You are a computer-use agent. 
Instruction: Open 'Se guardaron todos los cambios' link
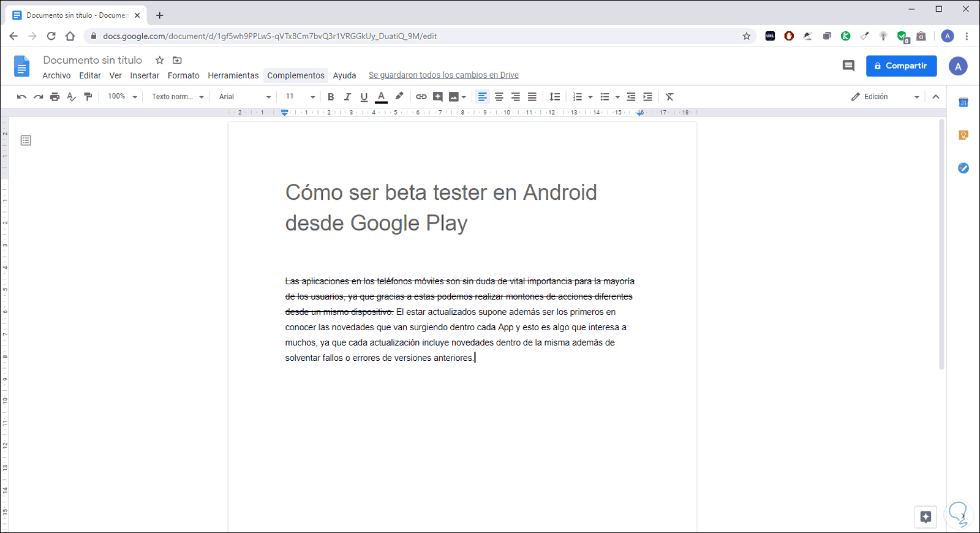tap(443, 75)
